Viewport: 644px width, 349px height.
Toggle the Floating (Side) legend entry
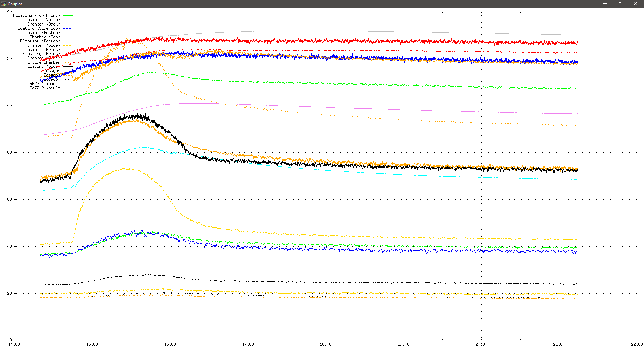click(x=49, y=66)
